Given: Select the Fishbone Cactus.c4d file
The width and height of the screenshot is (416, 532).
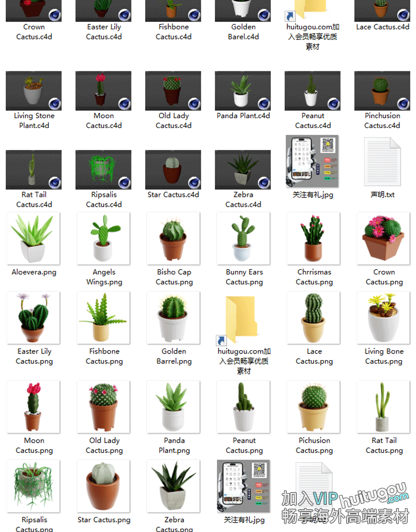Looking at the screenshot, I should click(x=173, y=11).
